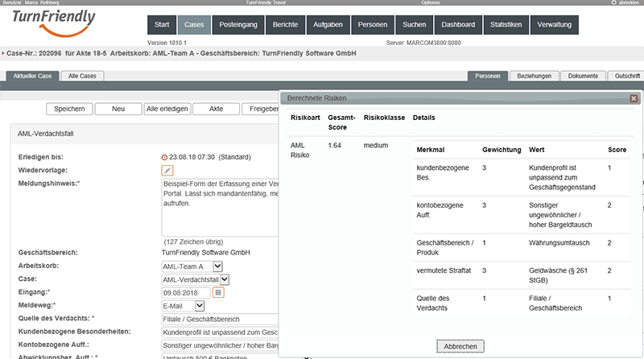Click the Eingang date field 09.08.2018
This screenshot has width=644, height=359.
coord(186,293)
